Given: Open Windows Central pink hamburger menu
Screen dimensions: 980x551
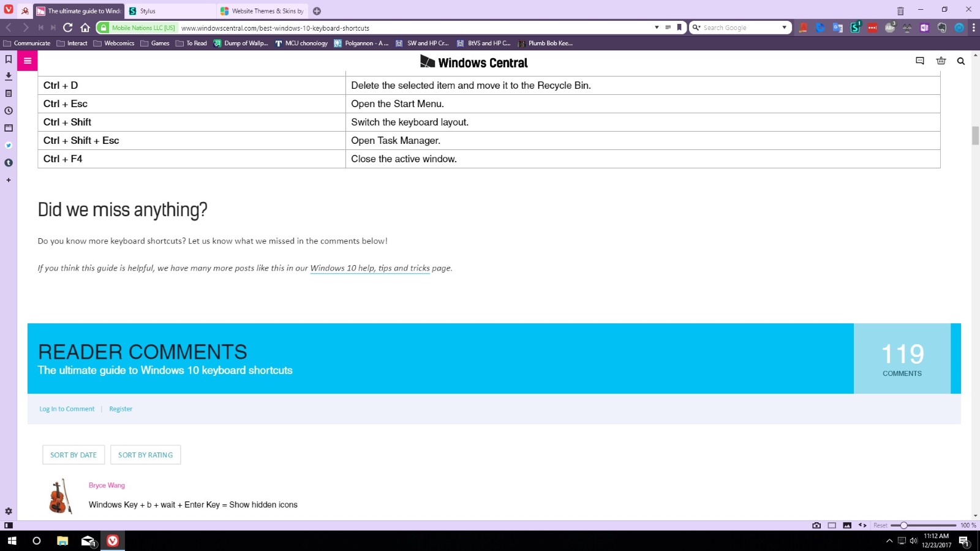Looking at the screenshot, I should (x=28, y=61).
